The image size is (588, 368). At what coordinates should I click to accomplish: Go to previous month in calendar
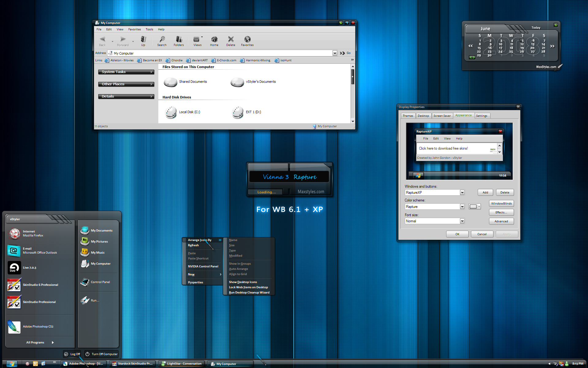(471, 46)
